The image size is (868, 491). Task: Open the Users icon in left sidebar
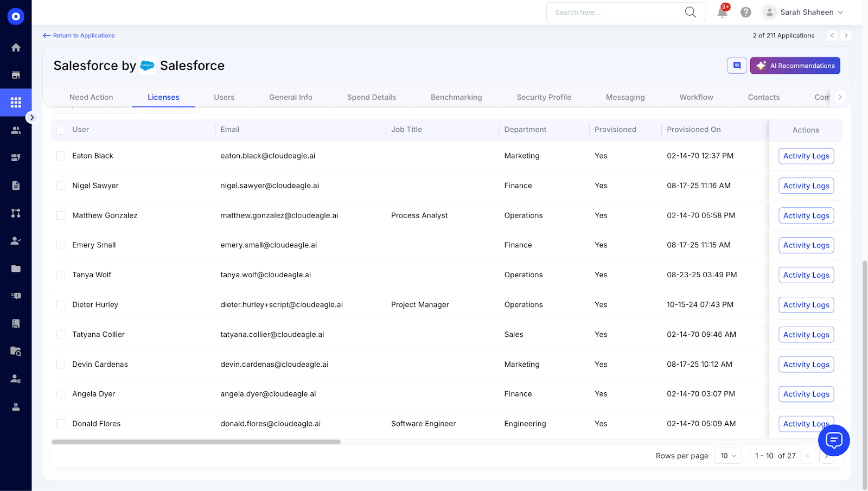click(16, 130)
